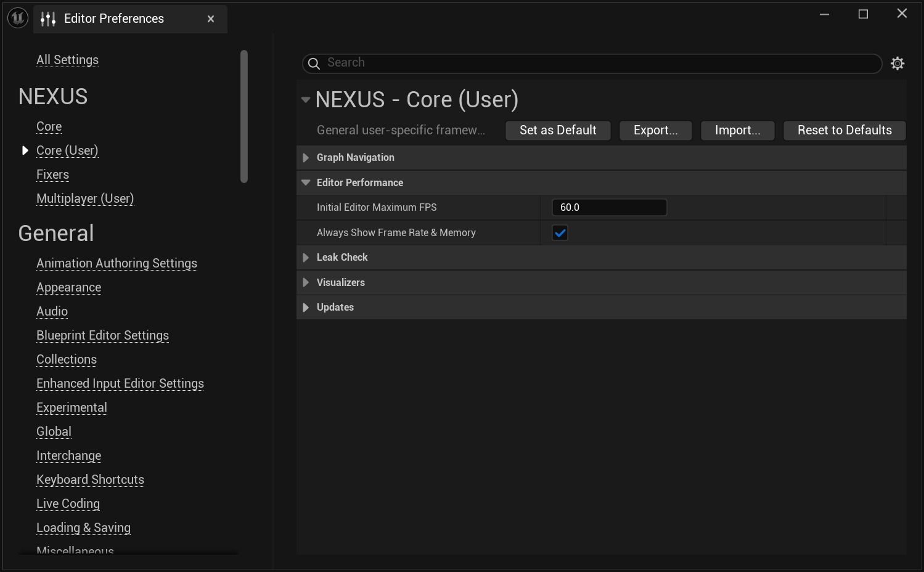This screenshot has height=572, width=924.
Task: Disable Always Show Frame Rate & Memory
Action: pyautogui.click(x=560, y=232)
